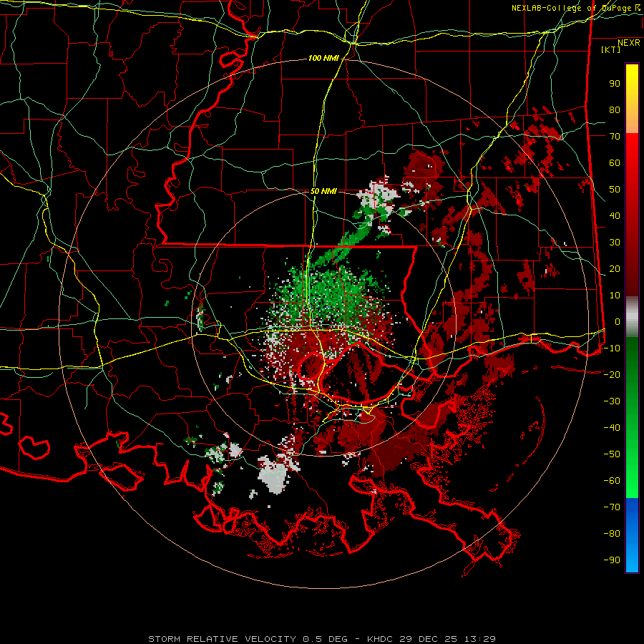Click the STORM RELATIVE VELOCITY caption at the bottom

[322, 639]
